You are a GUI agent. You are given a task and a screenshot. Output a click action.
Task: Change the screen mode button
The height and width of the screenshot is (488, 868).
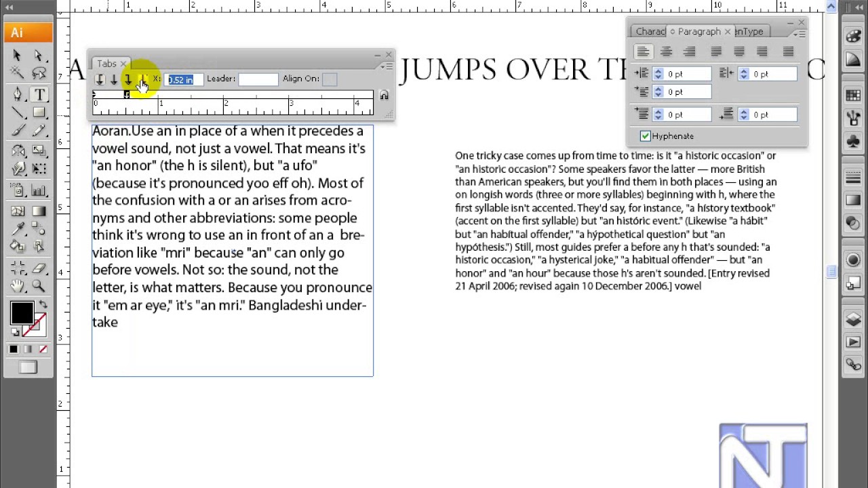click(x=28, y=367)
